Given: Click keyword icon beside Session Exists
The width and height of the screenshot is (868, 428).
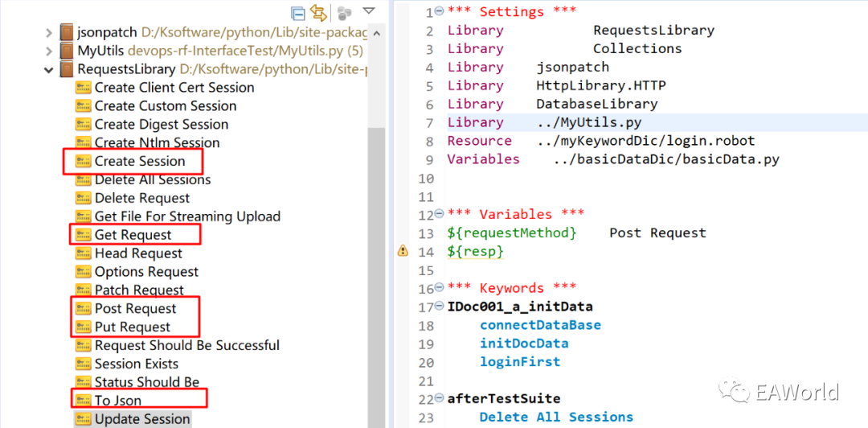Looking at the screenshot, I should click(83, 364).
